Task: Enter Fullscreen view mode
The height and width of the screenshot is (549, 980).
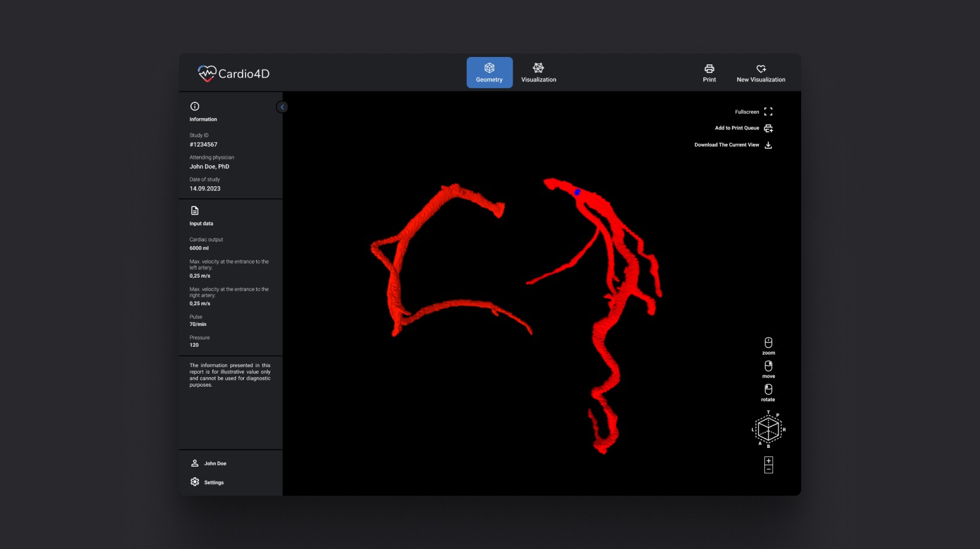Action: coord(753,112)
